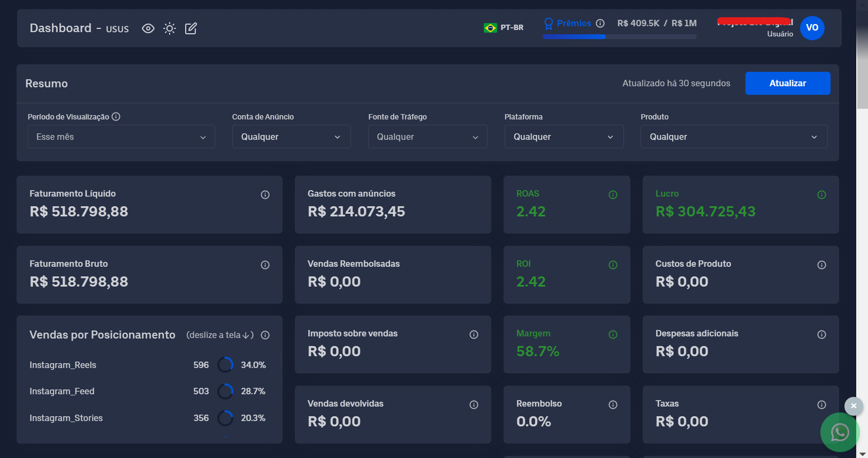Show info for Vendas devolvidas
The height and width of the screenshot is (458, 868).
click(x=474, y=405)
